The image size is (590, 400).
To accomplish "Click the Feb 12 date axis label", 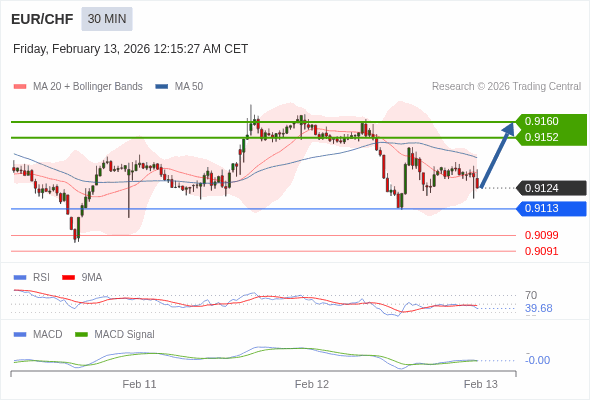I will coord(312,384).
